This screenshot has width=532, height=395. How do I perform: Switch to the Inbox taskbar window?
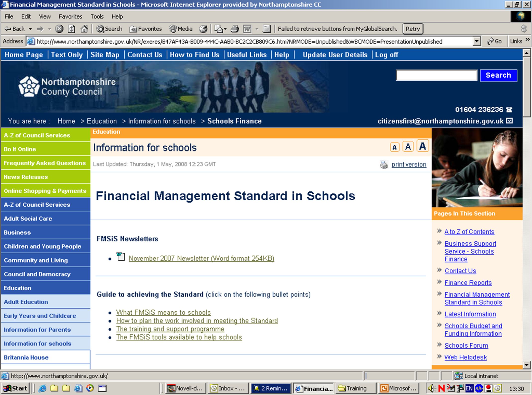[x=228, y=388]
